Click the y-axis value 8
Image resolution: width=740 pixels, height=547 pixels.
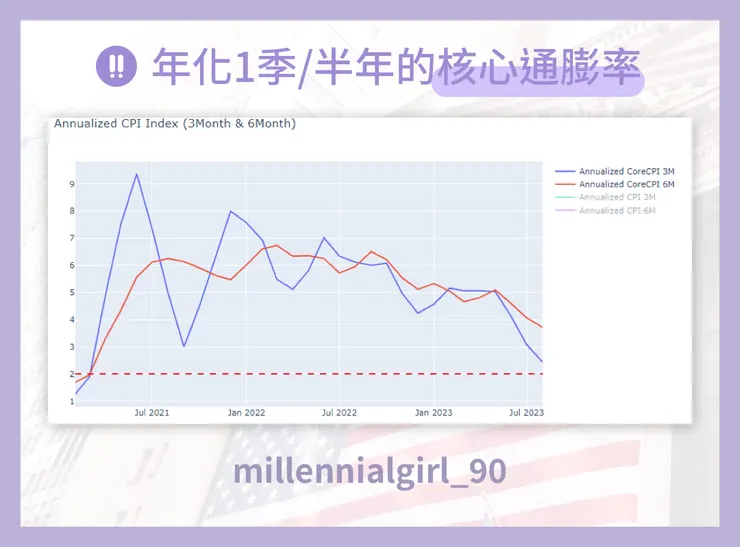tap(72, 211)
